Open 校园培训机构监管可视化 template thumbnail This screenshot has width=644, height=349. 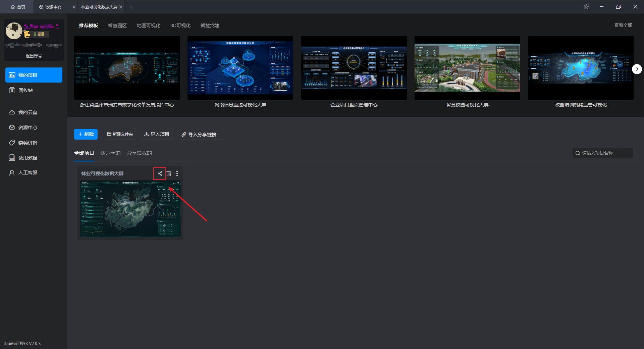(581, 67)
